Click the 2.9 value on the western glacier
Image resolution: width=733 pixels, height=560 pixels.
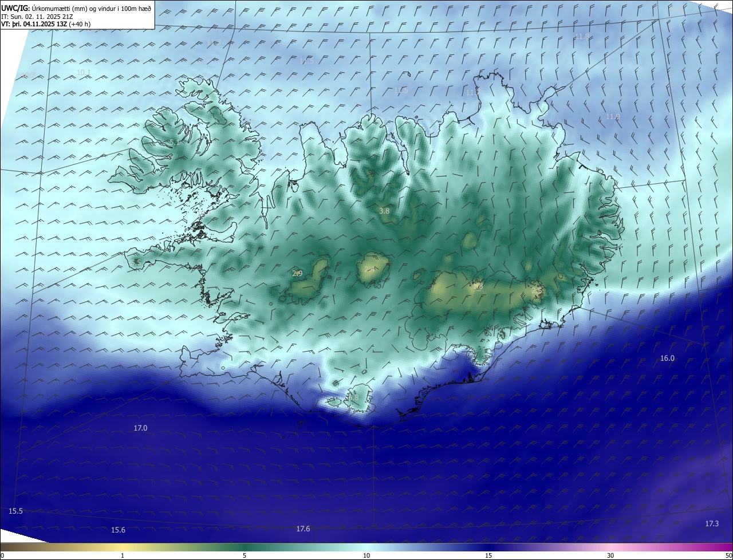coord(297,273)
